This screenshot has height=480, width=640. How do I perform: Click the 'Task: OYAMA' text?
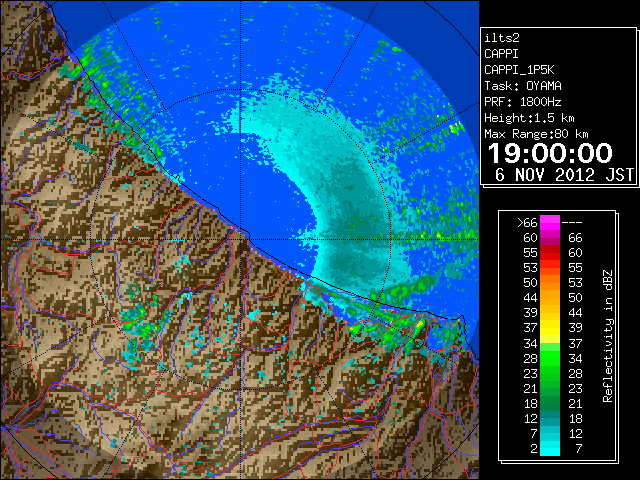[x=523, y=86]
